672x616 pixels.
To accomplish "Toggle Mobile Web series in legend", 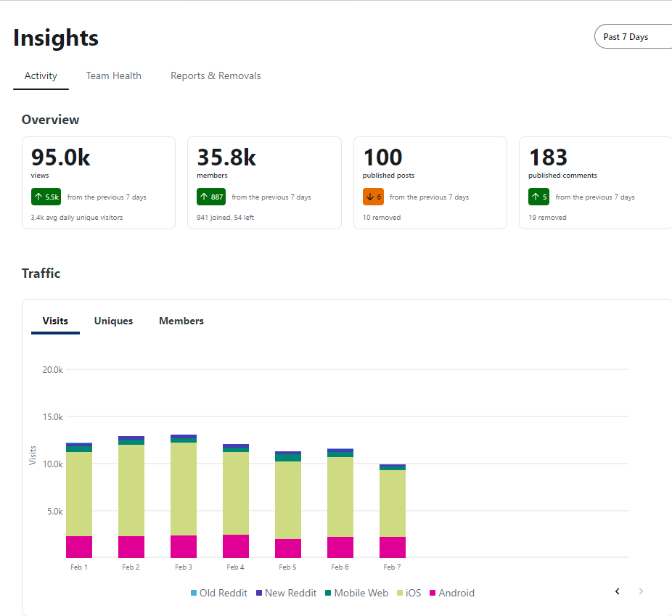I will click(x=356, y=593).
